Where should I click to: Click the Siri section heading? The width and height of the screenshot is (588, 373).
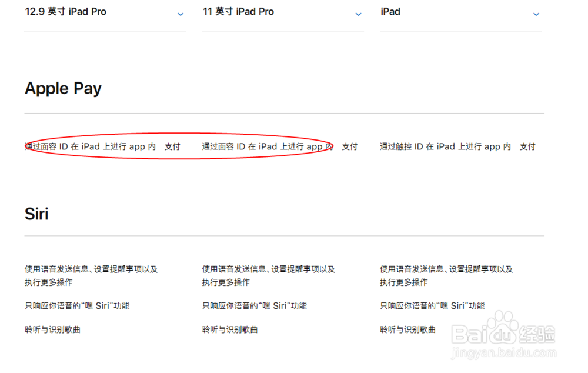click(36, 214)
